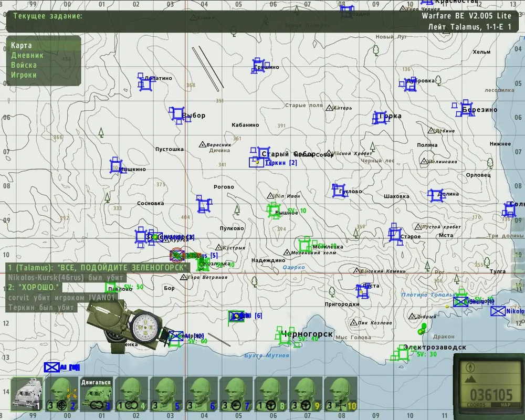Select unit 2 soldier in the squad bar
This screenshot has width=525, height=420.
61,394
